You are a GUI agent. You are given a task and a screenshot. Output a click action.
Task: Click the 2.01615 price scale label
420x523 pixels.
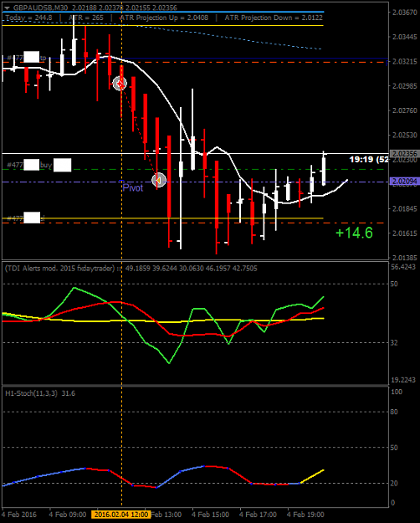[405, 233]
